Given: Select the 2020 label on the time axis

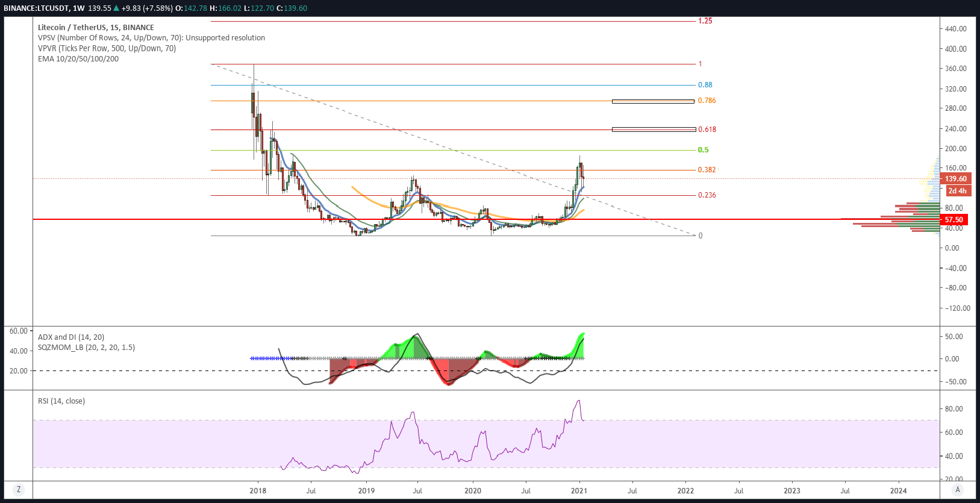Looking at the screenshot, I should (473, 490).
